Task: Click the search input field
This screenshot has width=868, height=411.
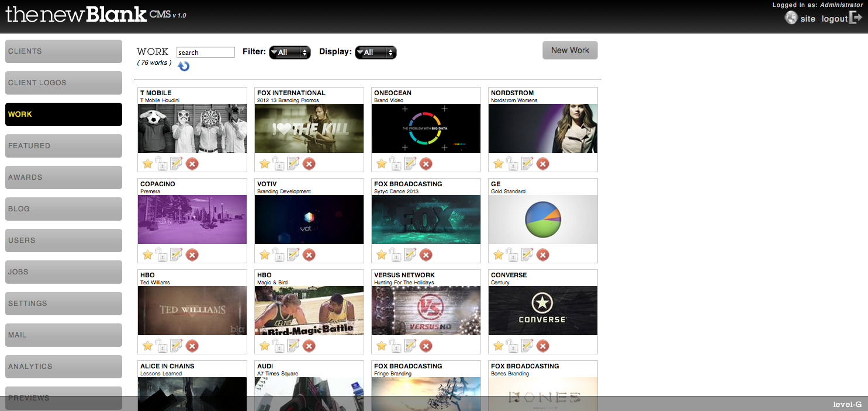Action: (x=206, y=52)
